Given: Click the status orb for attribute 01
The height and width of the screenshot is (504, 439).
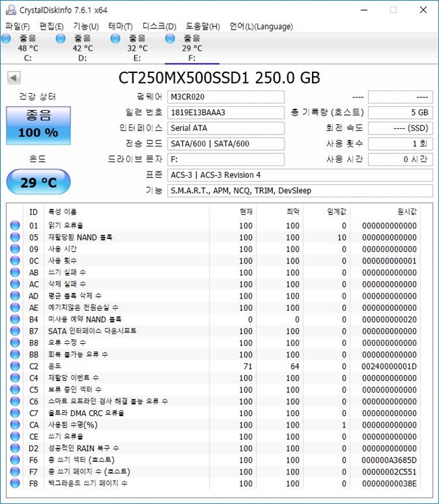Looking at the screenshot, I should click(15, 226).
